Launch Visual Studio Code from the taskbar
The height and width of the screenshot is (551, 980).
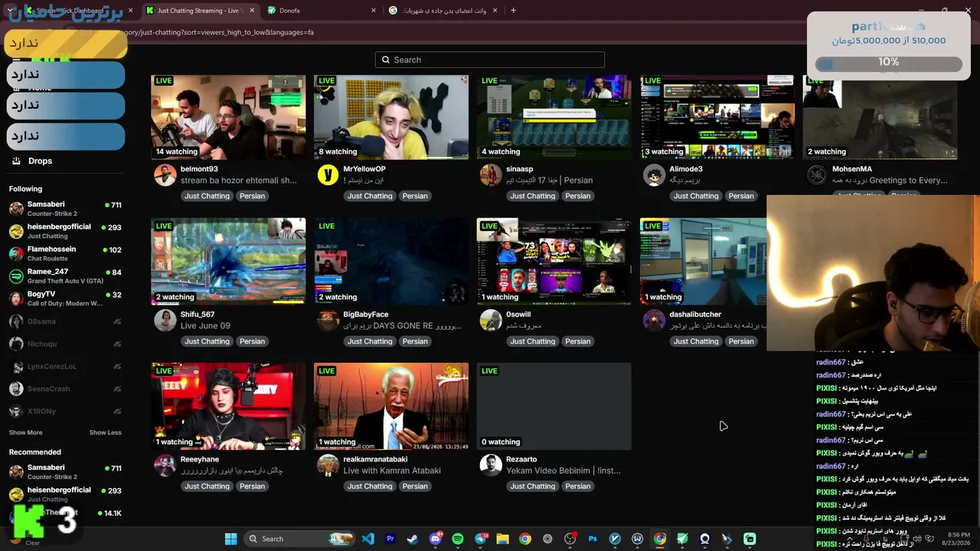[x=368, y=539]
